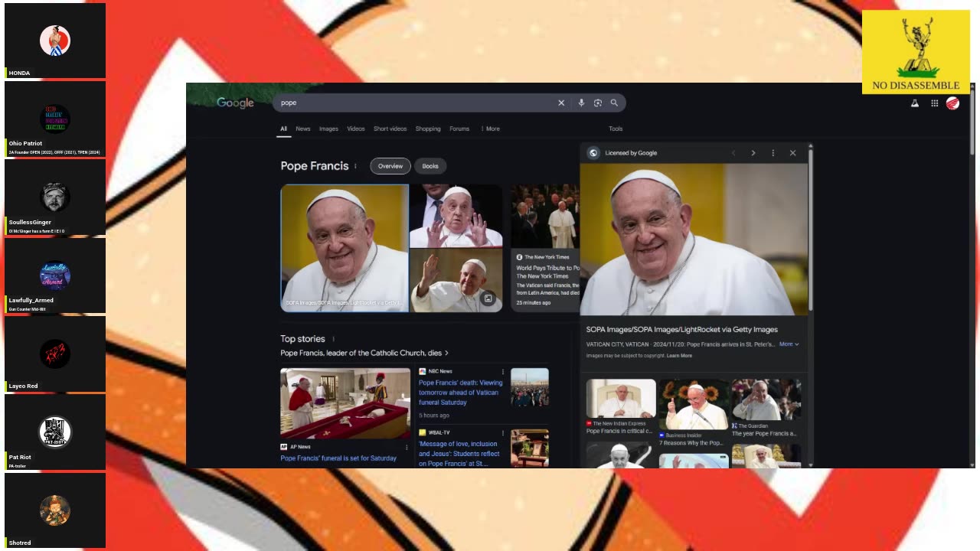Open The Guardian related image

[x=766, y=399]
